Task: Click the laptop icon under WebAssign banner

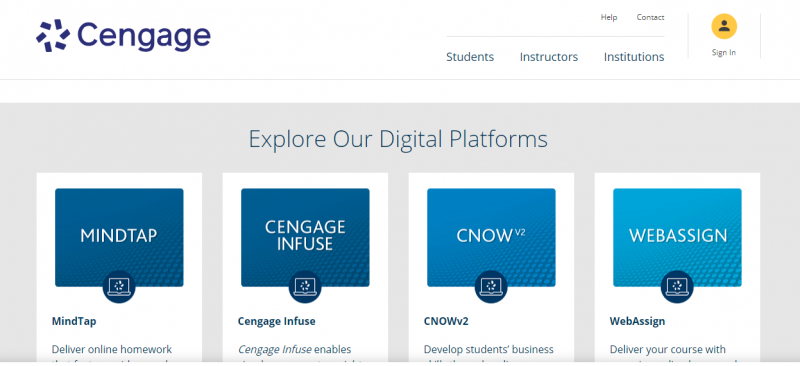Action: pyautogui.click(x=677, y=286)
